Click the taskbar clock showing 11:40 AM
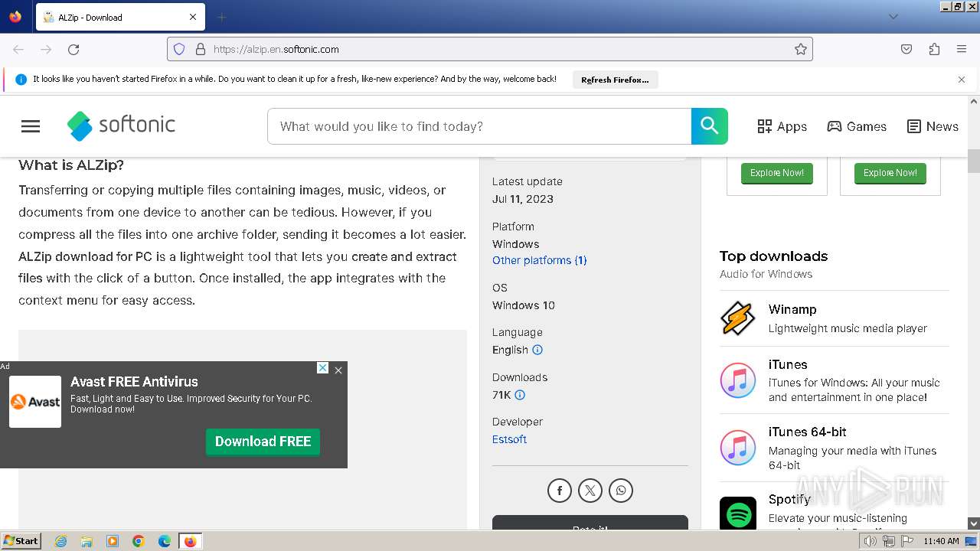The height and width of the screenshot is (551, 980). pyautogui.click(x=941, y=541)
